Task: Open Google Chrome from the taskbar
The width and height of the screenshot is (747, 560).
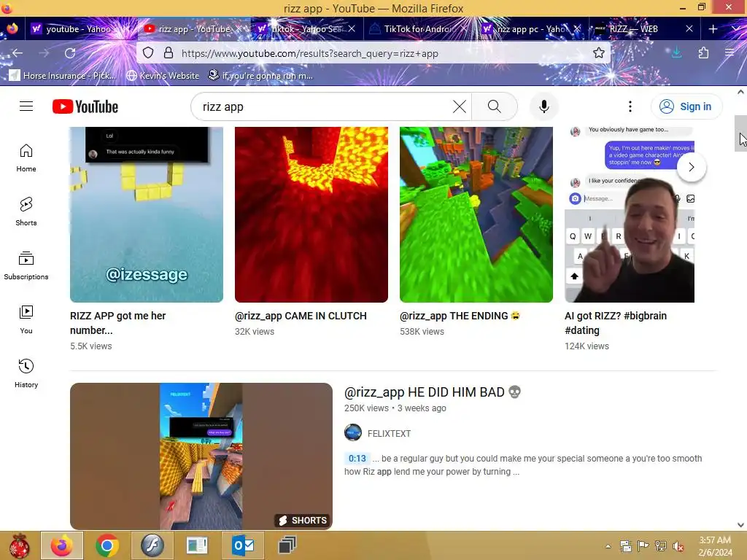Action: point(107,545)
